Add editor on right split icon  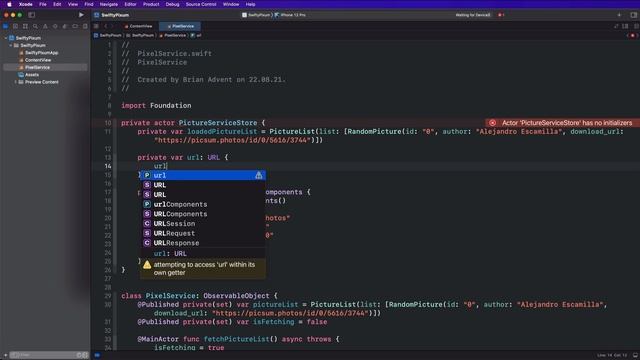pyautogui.click(x=636, y=26)
